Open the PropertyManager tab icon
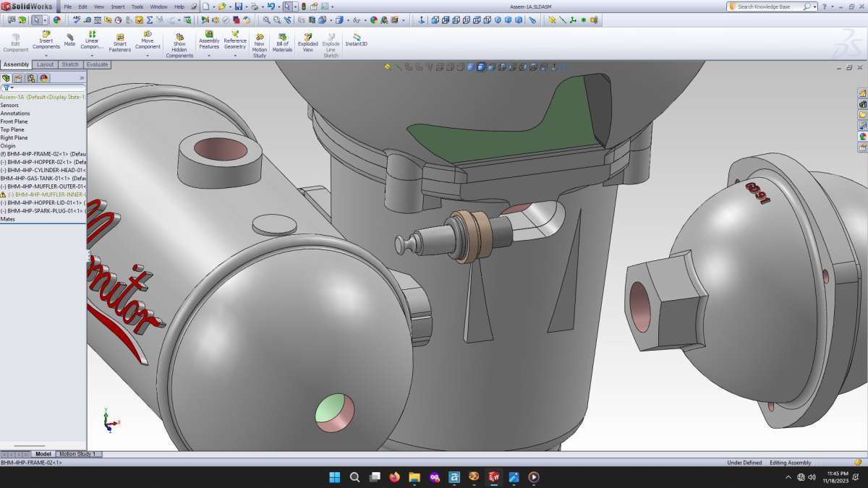The height and width of the screenshot is (488, 868). click(x=19, y=78)
